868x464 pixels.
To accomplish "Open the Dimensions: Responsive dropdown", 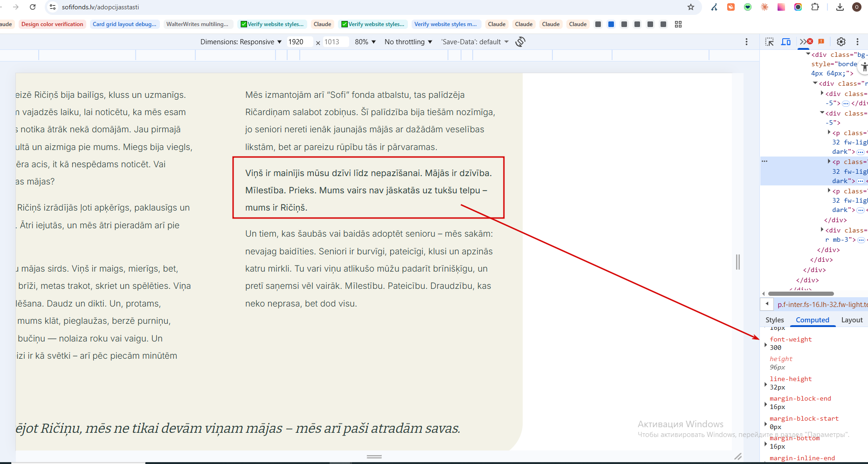I will pyautogui.click(x=241, y=41).
